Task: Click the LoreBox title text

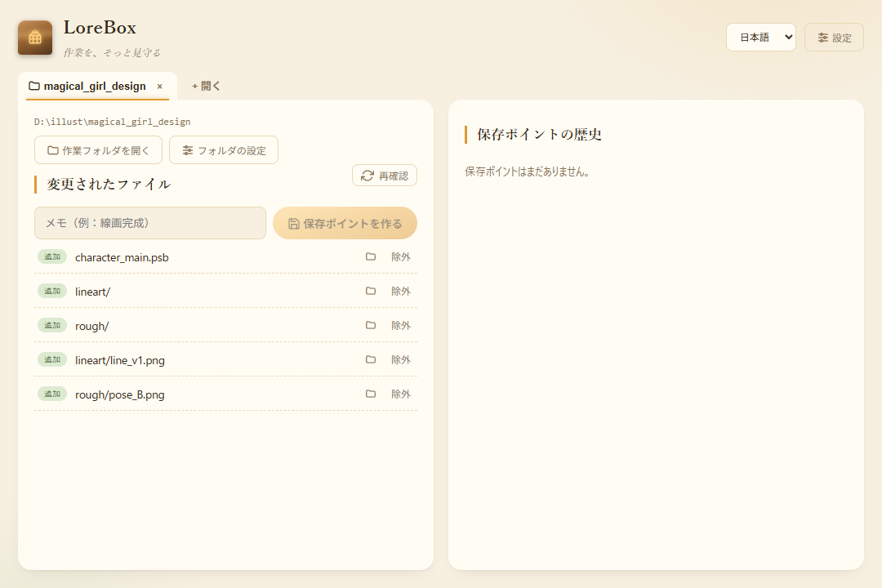Action: point(100,28)
